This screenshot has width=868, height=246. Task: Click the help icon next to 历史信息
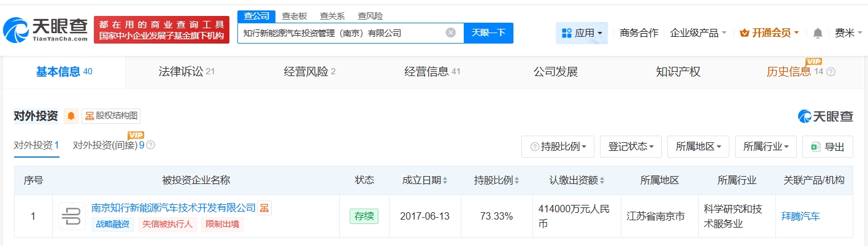point(831,72)
